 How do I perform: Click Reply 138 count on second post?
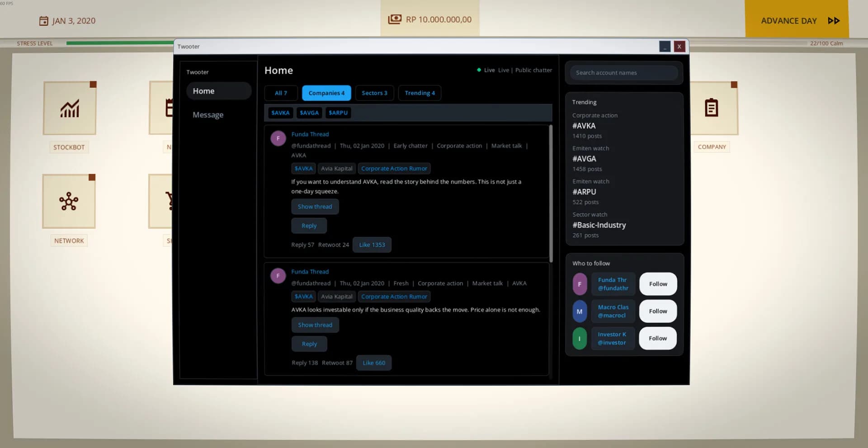[305, 363]
